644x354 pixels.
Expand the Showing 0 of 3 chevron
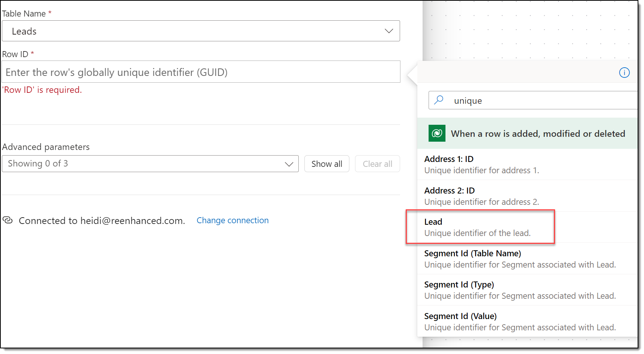(289, 164)
